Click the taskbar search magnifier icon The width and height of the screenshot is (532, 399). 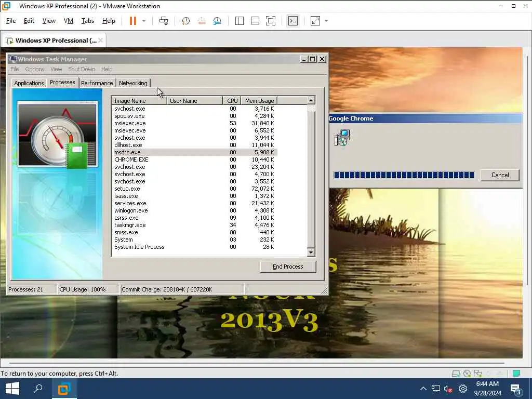(x=38, y=389)
